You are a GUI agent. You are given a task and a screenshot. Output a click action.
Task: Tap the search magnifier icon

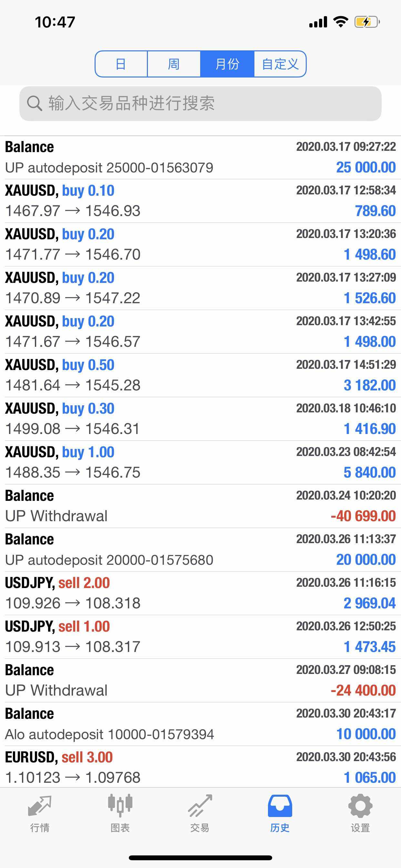pos(34,103)
